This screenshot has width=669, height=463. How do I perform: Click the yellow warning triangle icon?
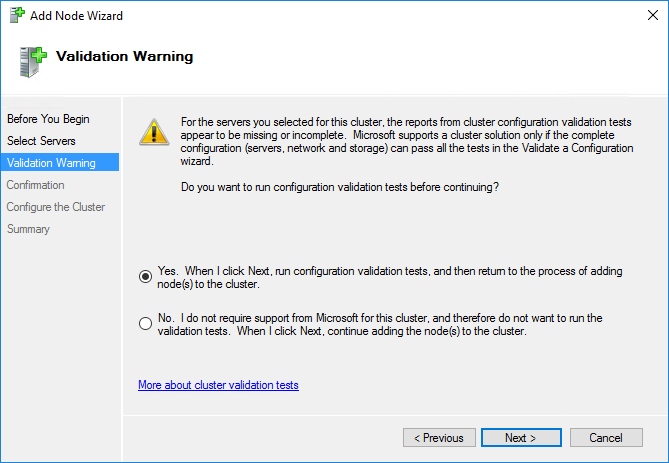click(154, 132)
